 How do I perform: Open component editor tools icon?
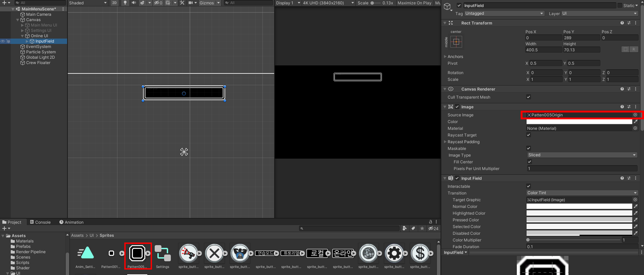coord(182,3)
